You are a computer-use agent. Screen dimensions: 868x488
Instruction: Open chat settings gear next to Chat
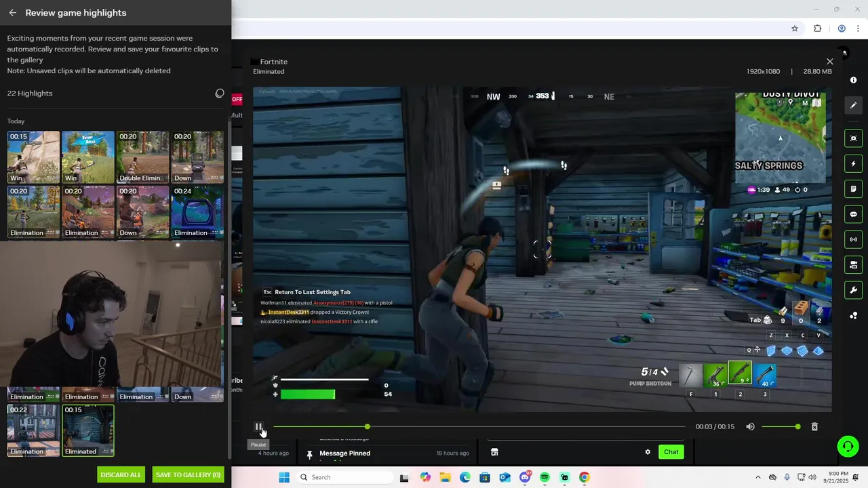pyautogui.click(x=648, y=452)
